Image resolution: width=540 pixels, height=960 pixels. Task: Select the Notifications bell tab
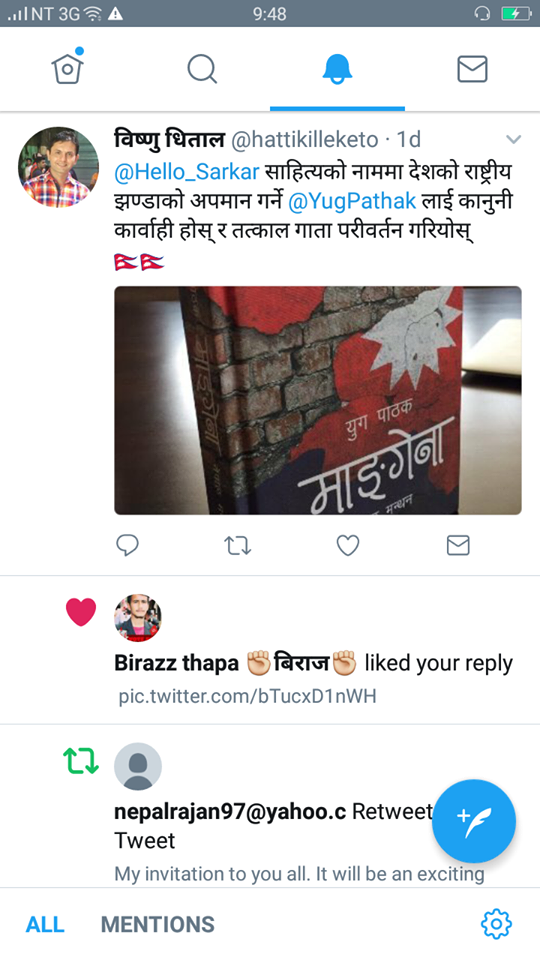point(337,69)
